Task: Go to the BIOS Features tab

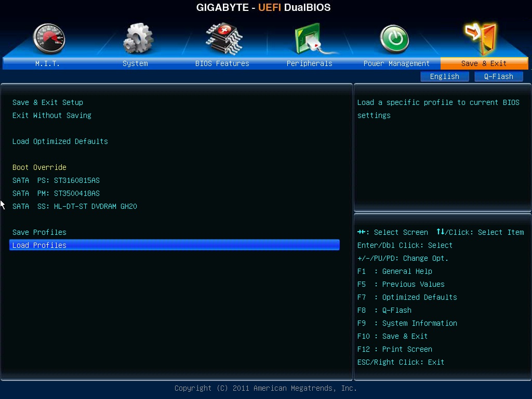Action: pos(222,63)
